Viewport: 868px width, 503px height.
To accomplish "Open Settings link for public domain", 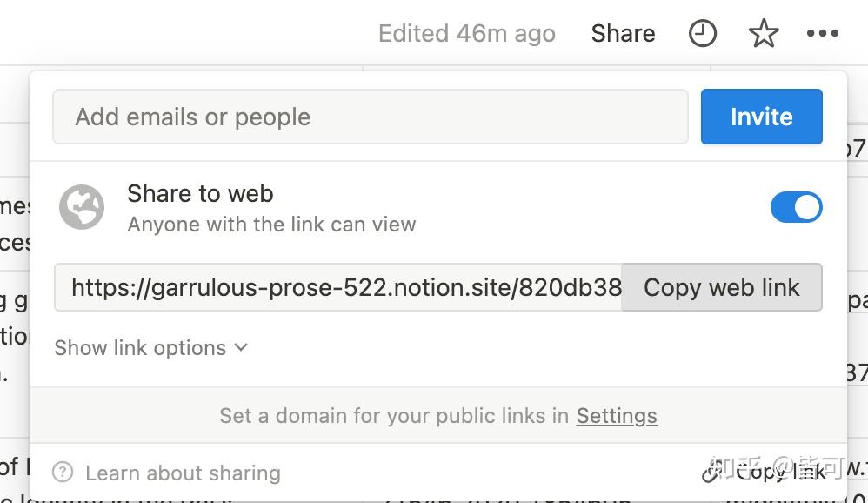I will click(x=616, y=416).
